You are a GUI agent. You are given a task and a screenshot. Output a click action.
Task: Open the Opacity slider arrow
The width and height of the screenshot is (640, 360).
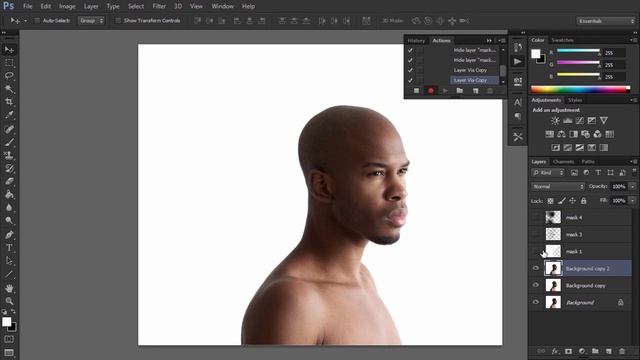(x=632, y=187)
